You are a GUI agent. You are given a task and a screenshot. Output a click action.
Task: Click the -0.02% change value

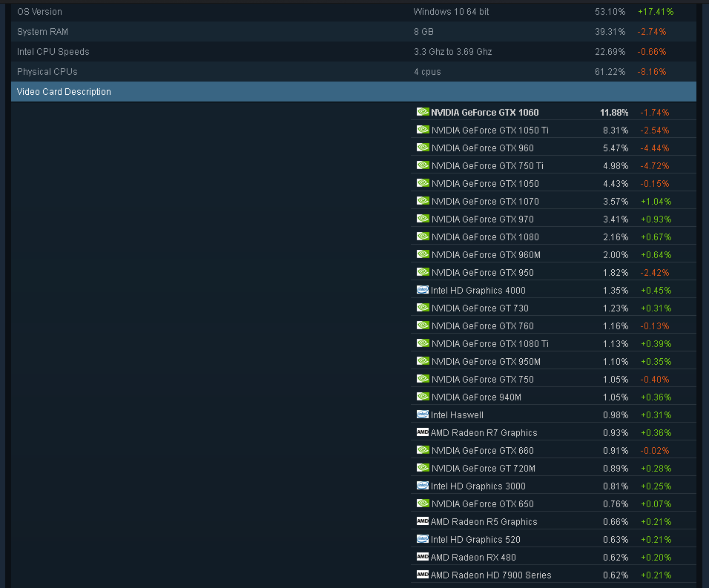coord(655,451)
